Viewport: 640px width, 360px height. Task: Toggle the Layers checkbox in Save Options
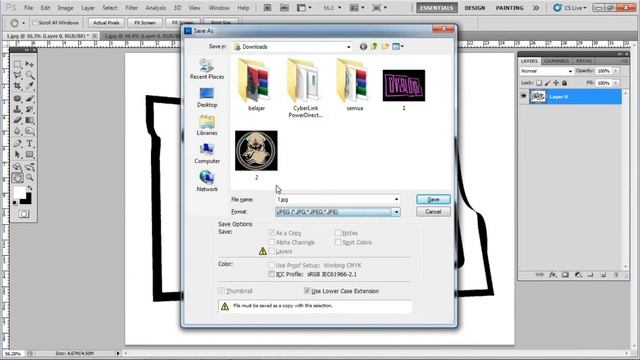coord(271,251)
